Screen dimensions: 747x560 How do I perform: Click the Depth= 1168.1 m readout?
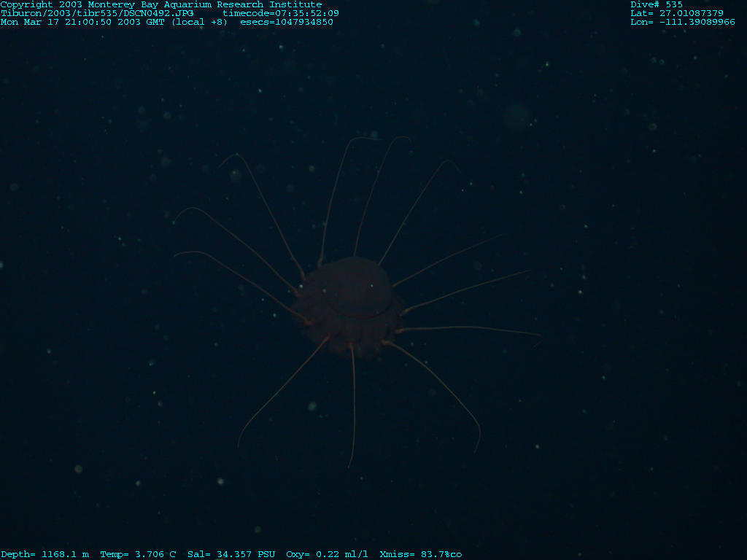click(x=45, y=554)
